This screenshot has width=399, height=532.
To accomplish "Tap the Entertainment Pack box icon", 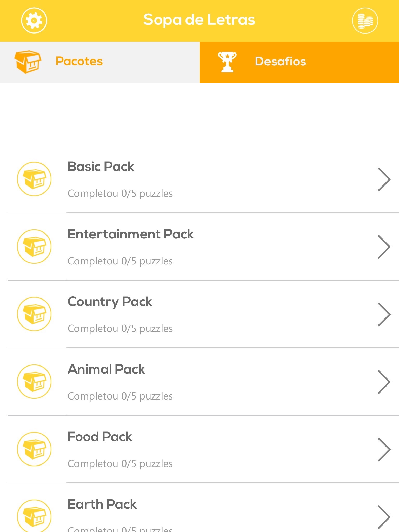I will pyautogui.click(x=34, y=247).
